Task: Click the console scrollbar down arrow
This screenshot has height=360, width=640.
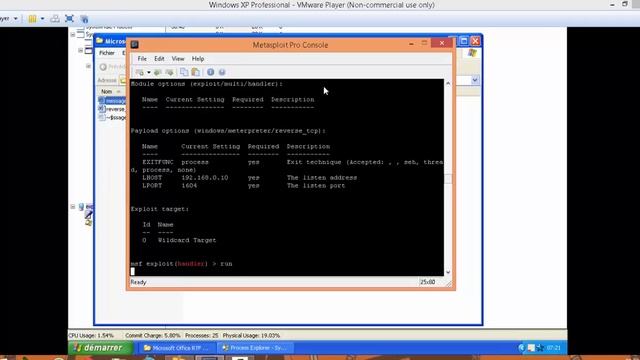Action: (448, 272)
